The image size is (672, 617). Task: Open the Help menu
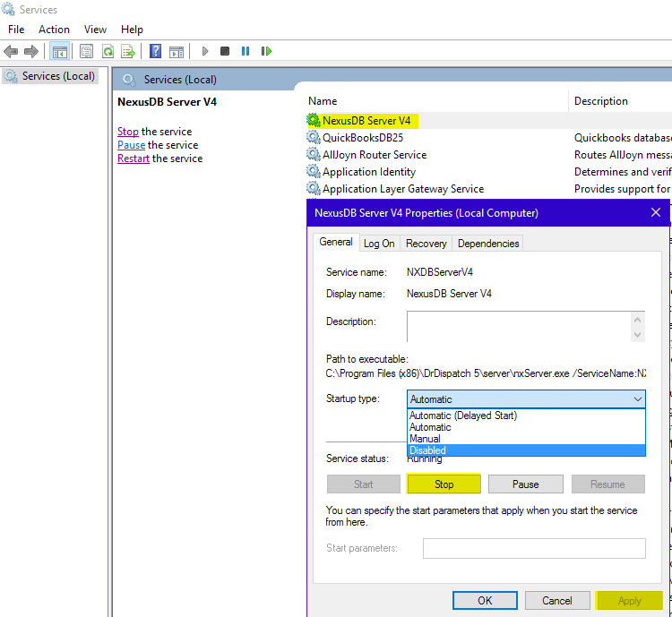(132, 30)
